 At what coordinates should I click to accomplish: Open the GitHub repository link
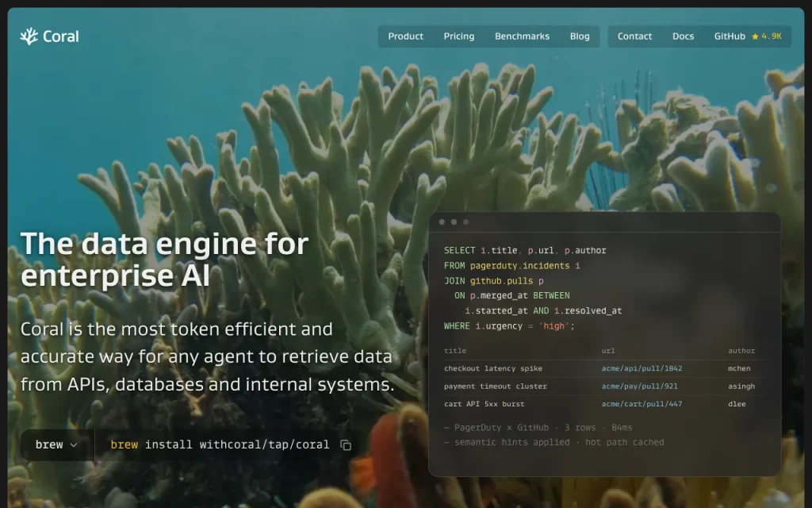(730, 37)
